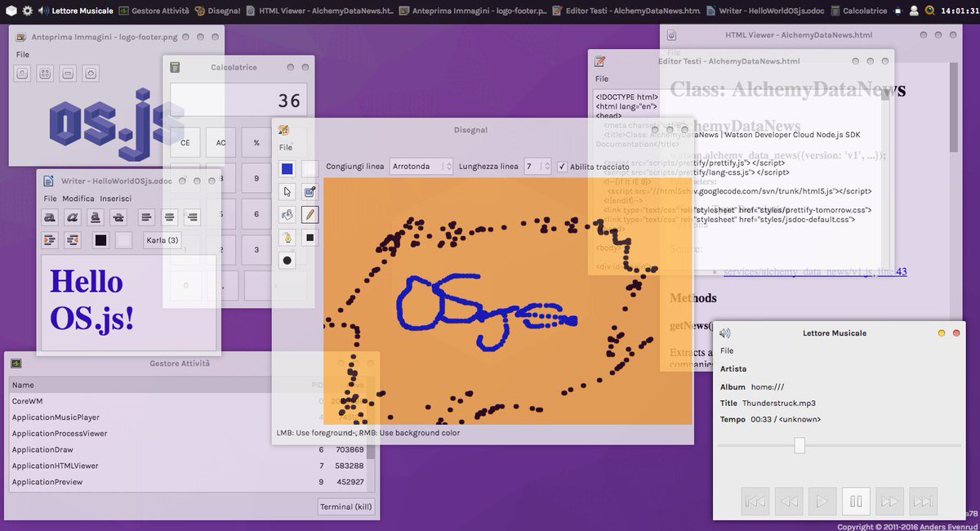This screenshot has width=980, height=531.
Task: Click the search icon in top panel
Action: coord(929,11)
